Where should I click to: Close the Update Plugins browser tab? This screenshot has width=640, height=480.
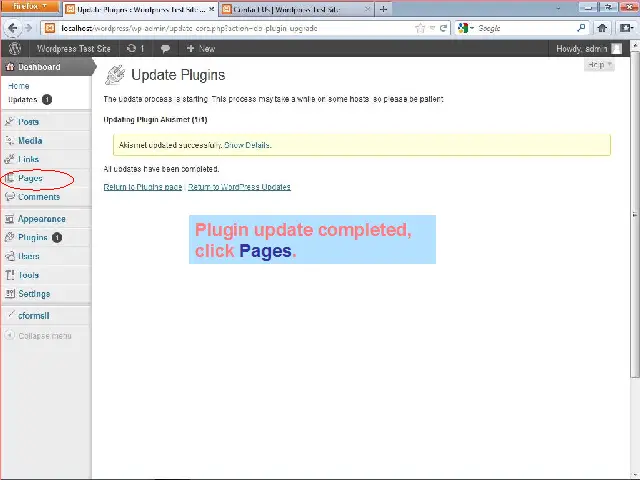click(211, 9)
